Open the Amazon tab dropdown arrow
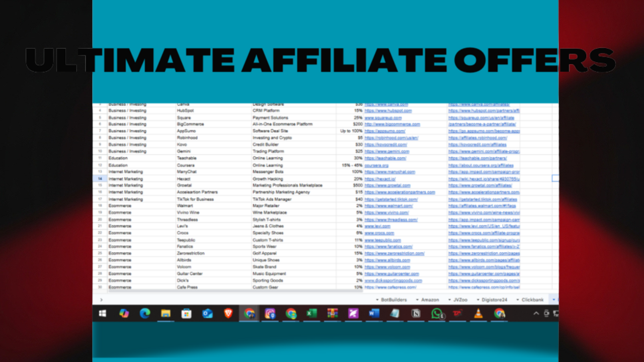Viewport: 644px width, 362px height. tap(417, 300)
